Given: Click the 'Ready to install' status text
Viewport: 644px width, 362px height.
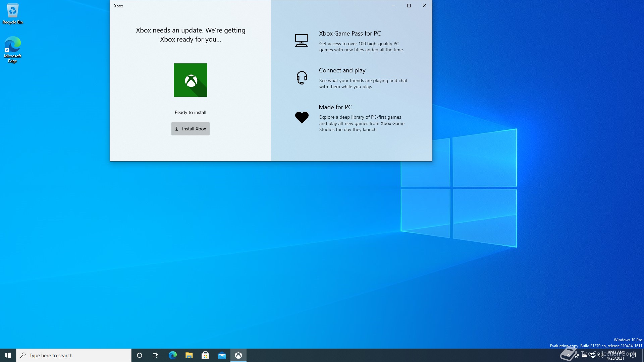Looking at the screenshot, I should coord(191,112).
